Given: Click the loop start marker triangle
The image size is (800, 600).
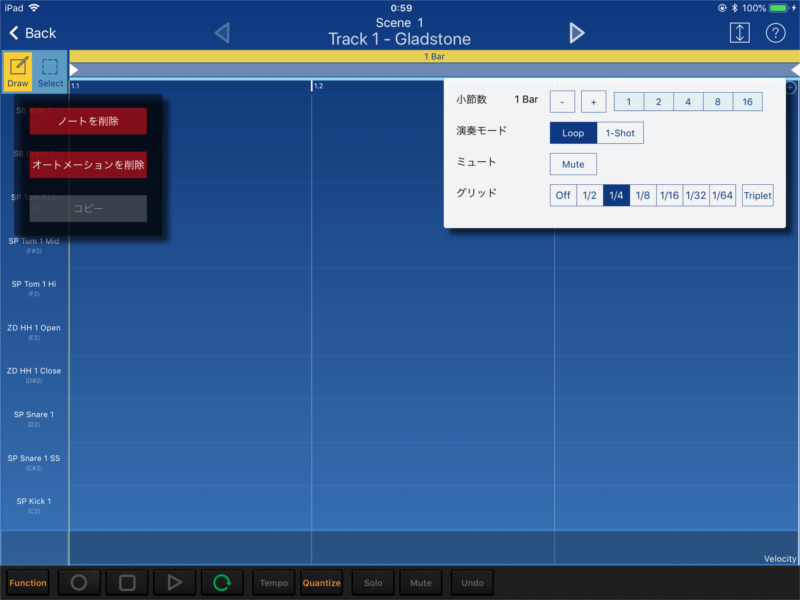Looking at the screenshot, I should pos(74,70).
